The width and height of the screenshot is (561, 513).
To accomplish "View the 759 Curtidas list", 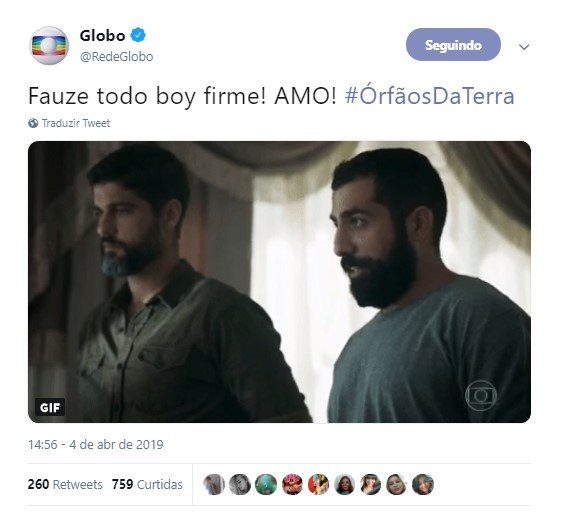I will [x=147, y=484].
